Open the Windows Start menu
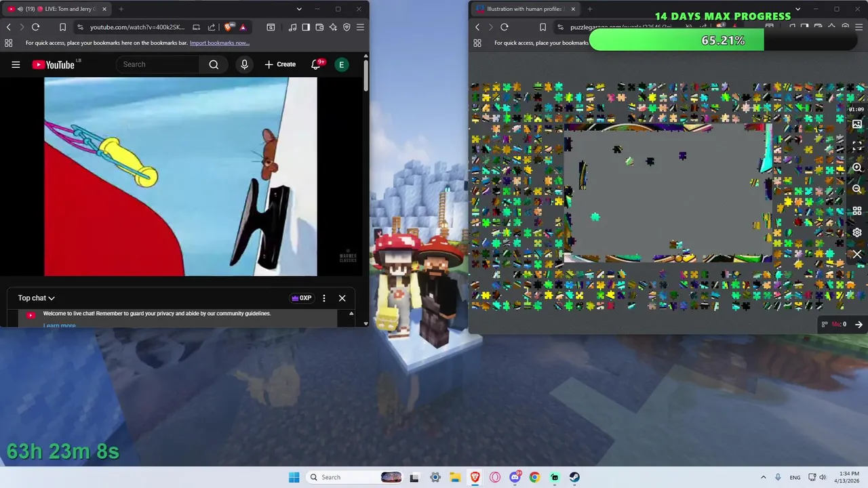The width and height of the screenshot is (868, 488). point(294,477)
